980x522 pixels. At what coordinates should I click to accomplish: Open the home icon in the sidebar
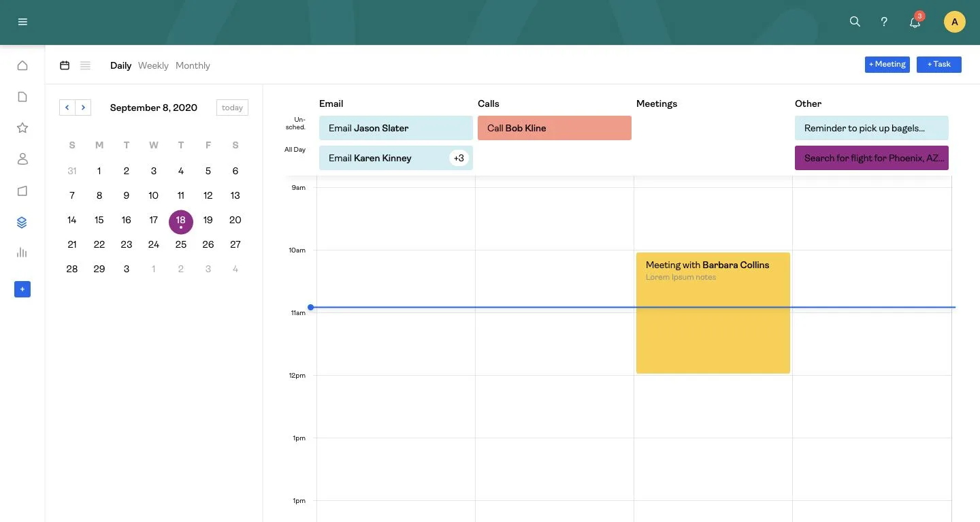coord(22,65)
